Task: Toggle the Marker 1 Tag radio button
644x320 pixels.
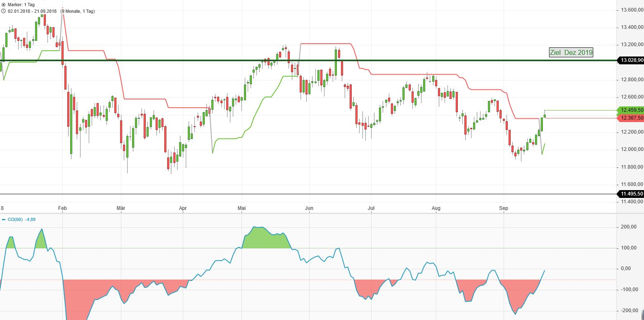Action: click(4, 5)
